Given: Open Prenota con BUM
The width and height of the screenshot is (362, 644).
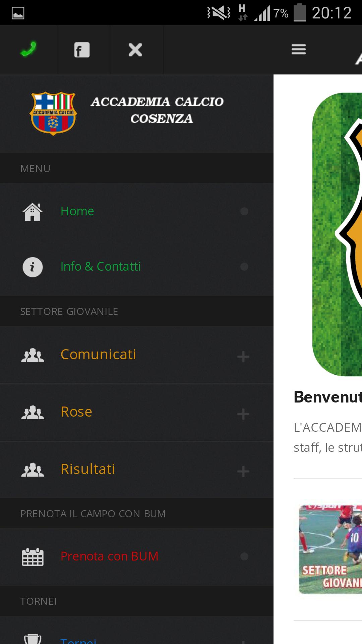Looking at the screenshot, I should [109, 556].
